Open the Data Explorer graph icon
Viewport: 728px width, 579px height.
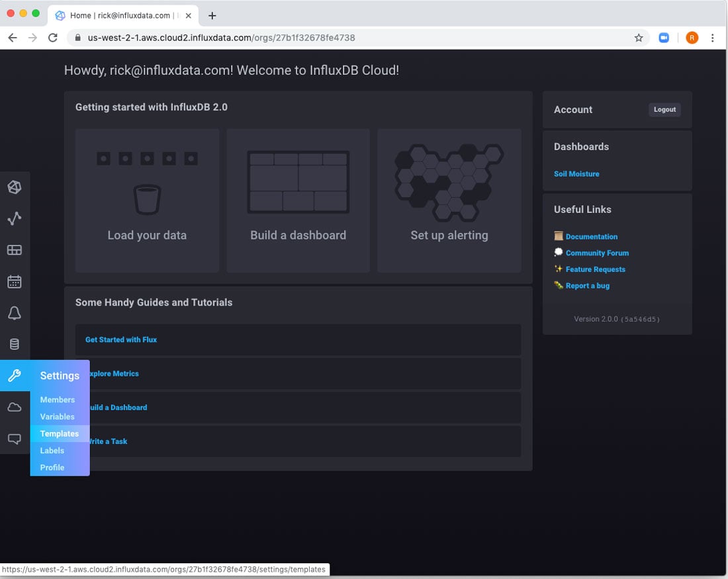[x=15, y=218]
